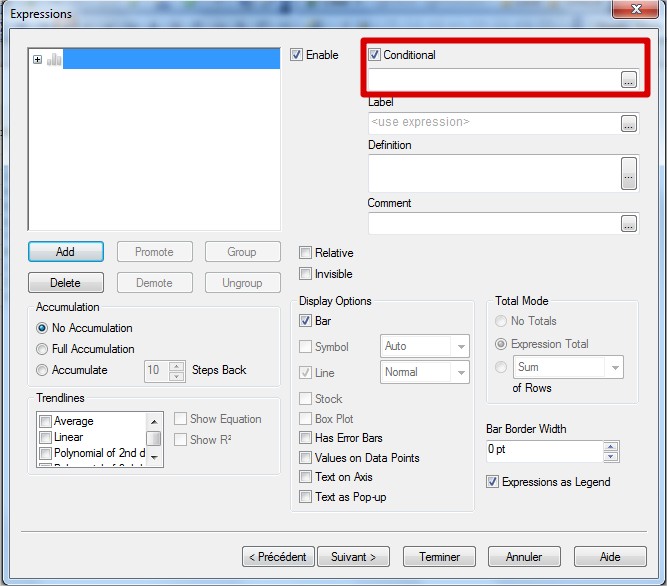The image size is (667, 586).
Task: Click the Delete button
Action: tap(66, 282)
